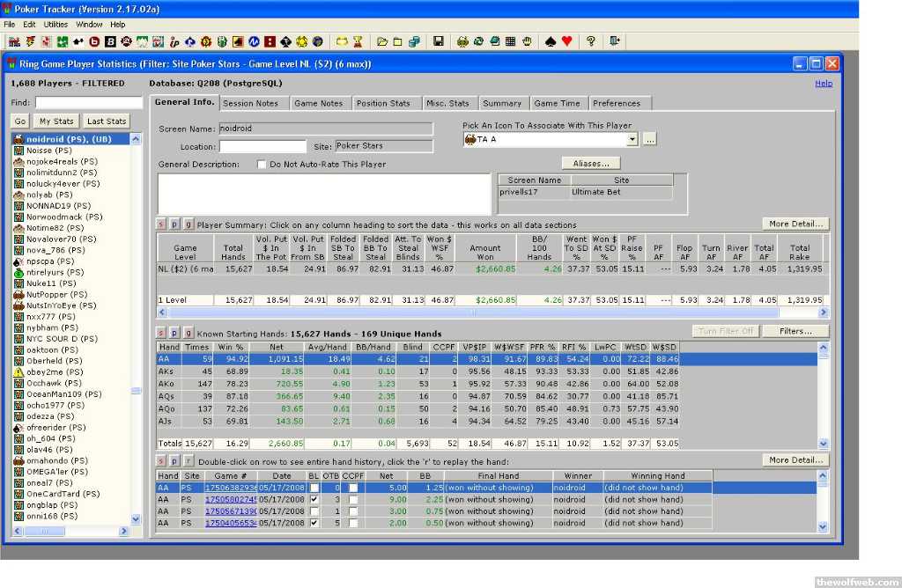The image size is (902, 588).
Task: Click the Find player input field
Action: tap(88, 103)
